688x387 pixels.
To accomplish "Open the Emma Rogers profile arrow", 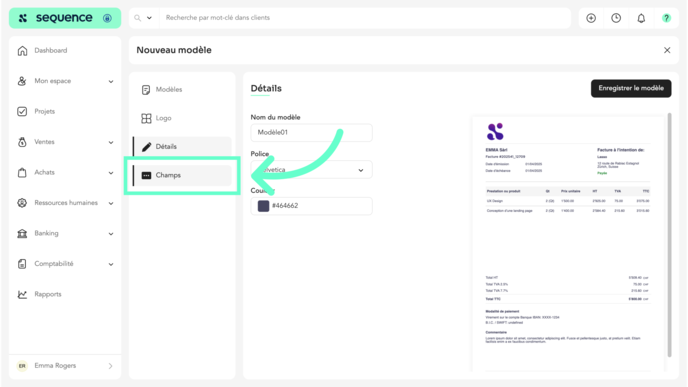I will point(110,366).
